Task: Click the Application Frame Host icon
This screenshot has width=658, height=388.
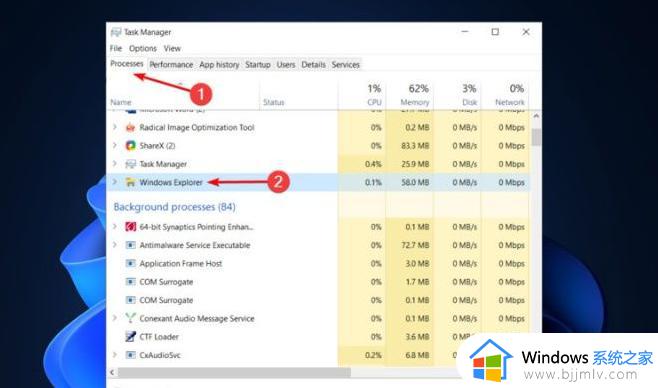Action: (x=131, y=263)
